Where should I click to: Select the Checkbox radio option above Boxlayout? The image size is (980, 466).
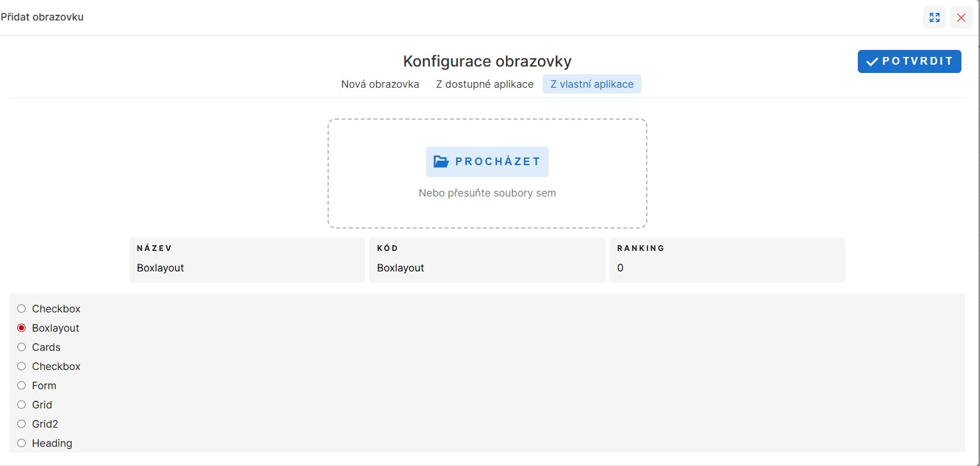(22, 309)
